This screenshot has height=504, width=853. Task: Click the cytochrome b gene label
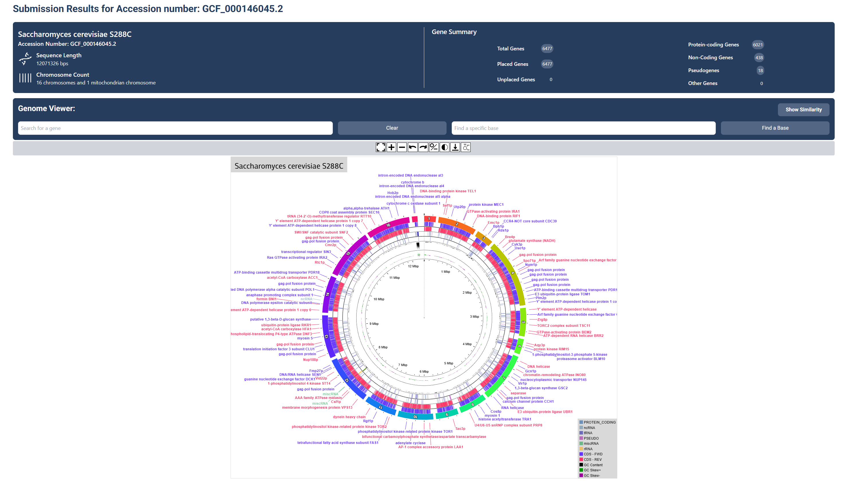pyautogui.click(x=412, y=182)
